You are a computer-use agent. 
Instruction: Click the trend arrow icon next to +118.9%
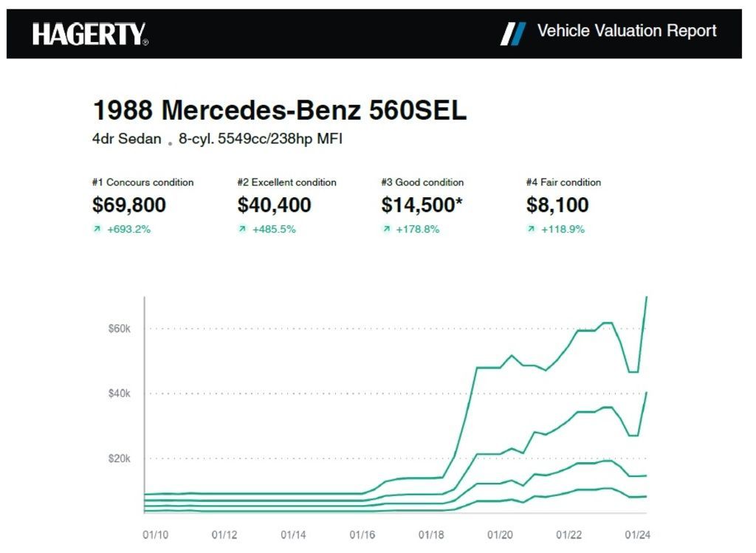point(530,230)
